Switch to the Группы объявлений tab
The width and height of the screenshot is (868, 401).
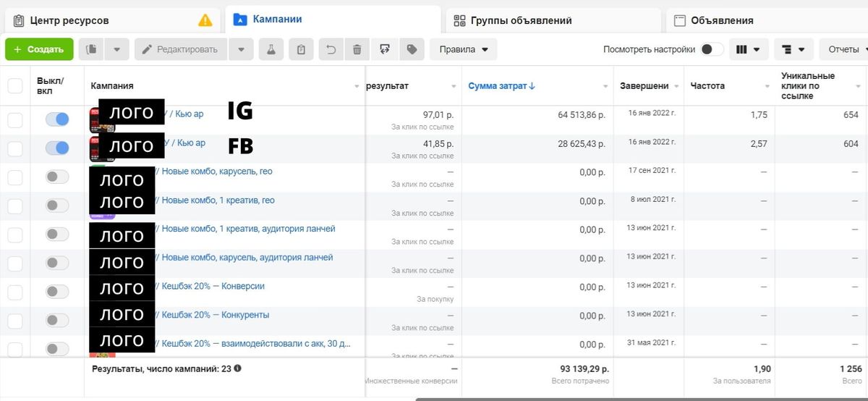(x=553, y=20)
